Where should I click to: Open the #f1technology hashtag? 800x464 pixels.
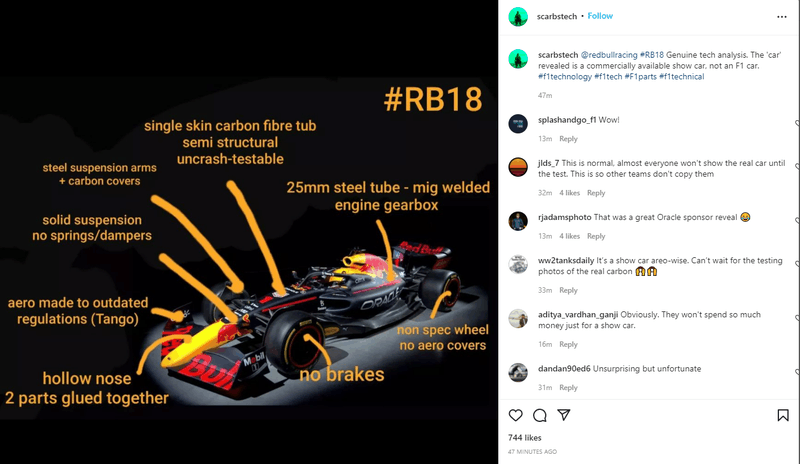pyautogui.click(x=565, y=77)
